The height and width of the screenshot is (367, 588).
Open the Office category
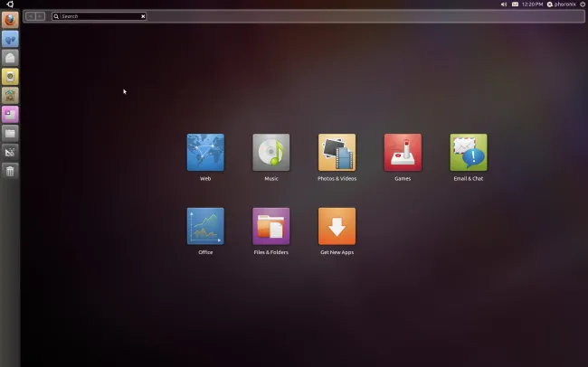tap(205, 226)
